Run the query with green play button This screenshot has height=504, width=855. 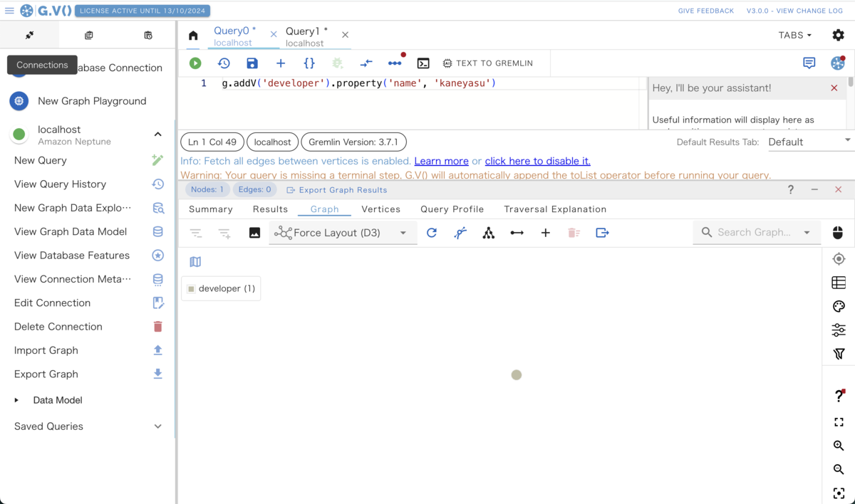(x=195, y=63)
